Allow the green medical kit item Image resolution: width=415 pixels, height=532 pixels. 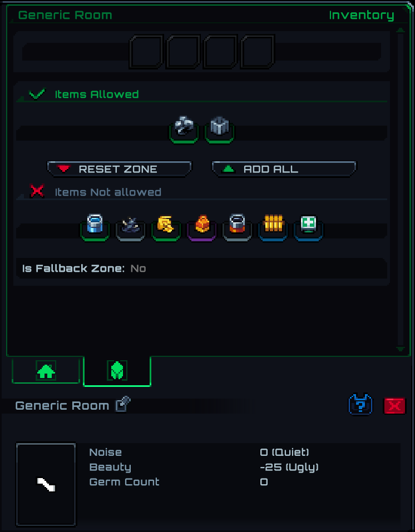(308, 227)
